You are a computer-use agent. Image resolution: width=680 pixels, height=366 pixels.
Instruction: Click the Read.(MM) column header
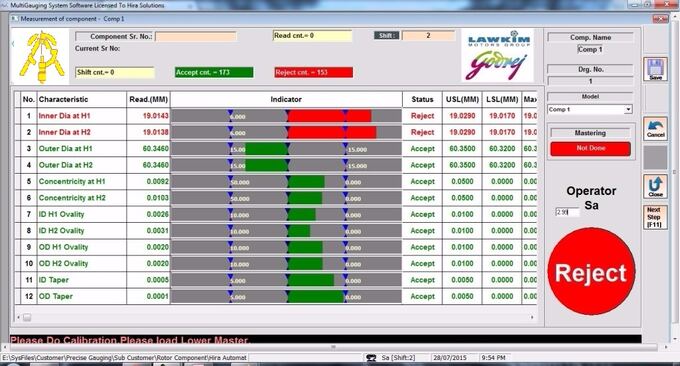[x=148, y=99]
